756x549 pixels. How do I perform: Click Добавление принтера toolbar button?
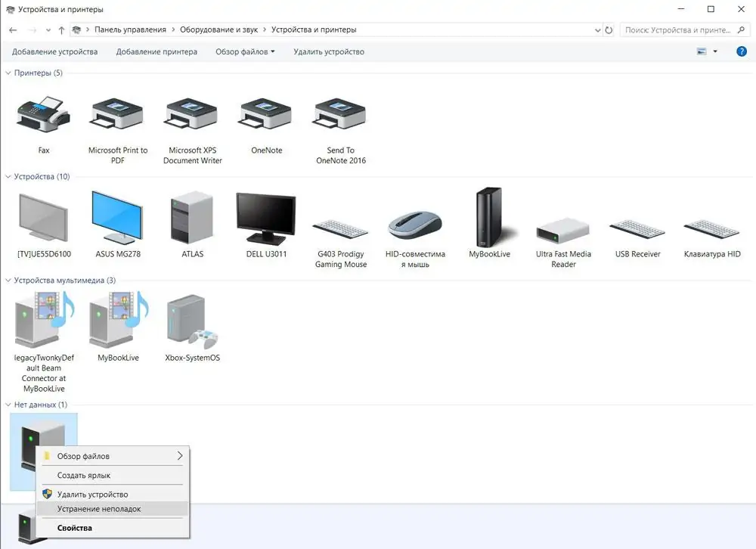click(156, 51)
